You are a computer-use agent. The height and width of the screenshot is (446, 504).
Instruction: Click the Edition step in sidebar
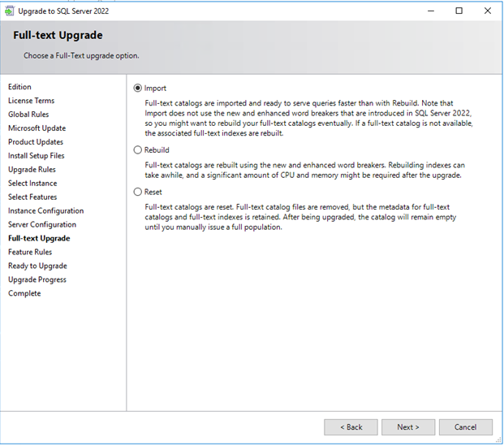(19, 87)
